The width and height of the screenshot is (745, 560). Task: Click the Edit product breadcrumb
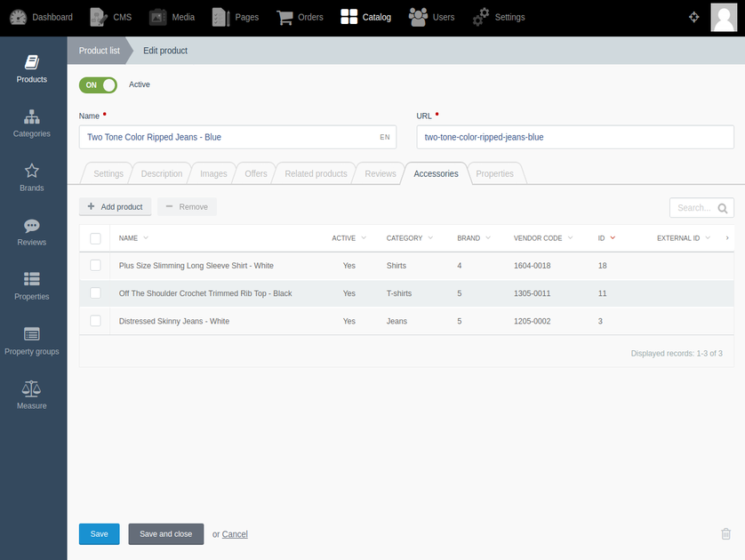(x=165, y=51)
